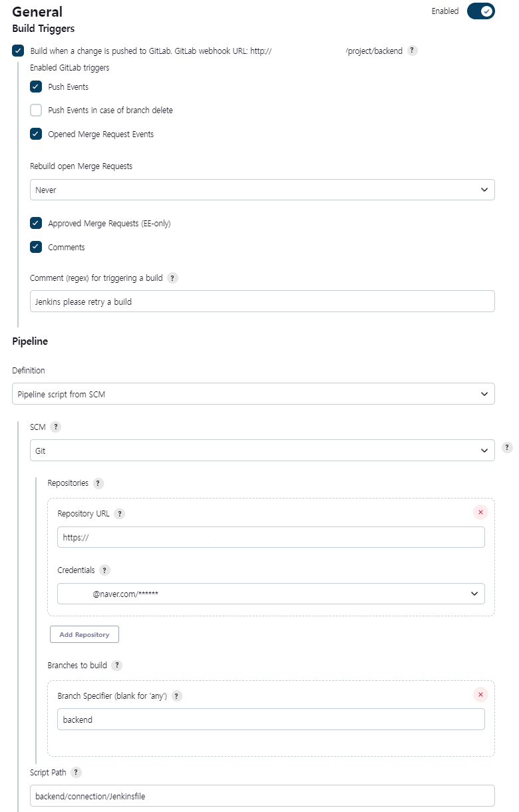Uncheck Opened Merge Request Events
The height and width of the screenshot is (812, 519).
coord(36,134)
